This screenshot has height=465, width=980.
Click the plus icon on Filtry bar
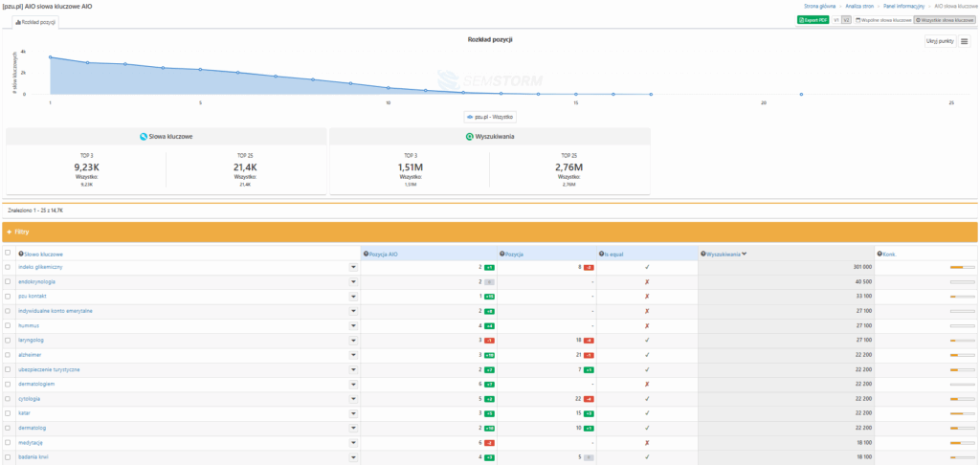pyautogui.click(x=10, y=232)
